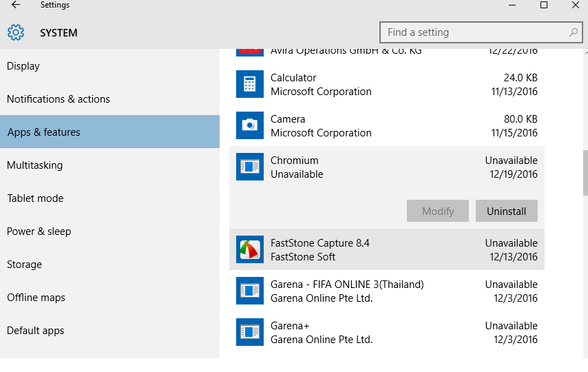588x372 pixels.
Task: Go to Notifications & actions
Action: (x=59, y=99)
